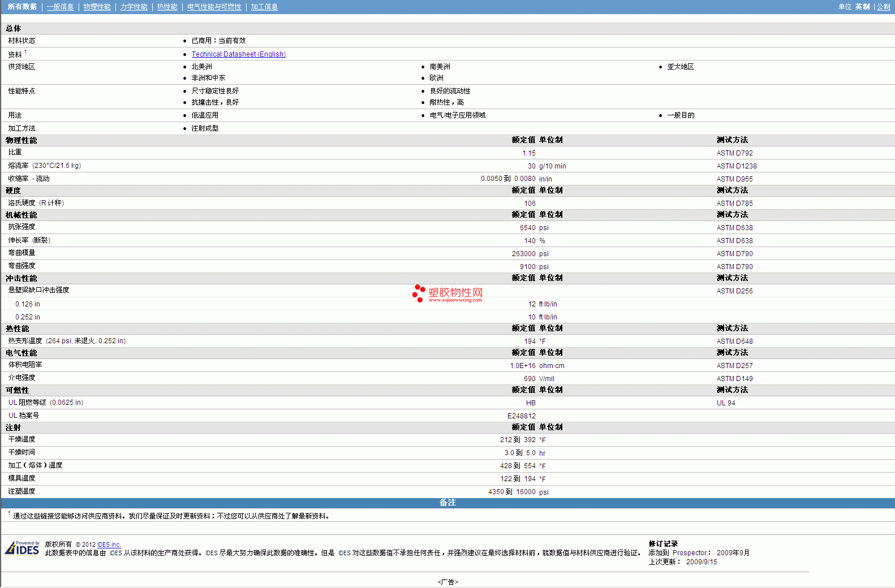Open the IDES Inc. copyright link

point(109,544)
